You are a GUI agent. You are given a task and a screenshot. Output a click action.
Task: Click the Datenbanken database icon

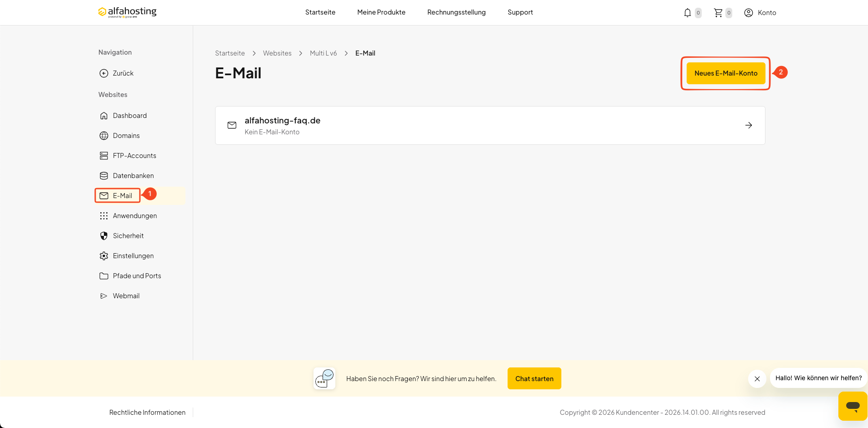[104, 176]
